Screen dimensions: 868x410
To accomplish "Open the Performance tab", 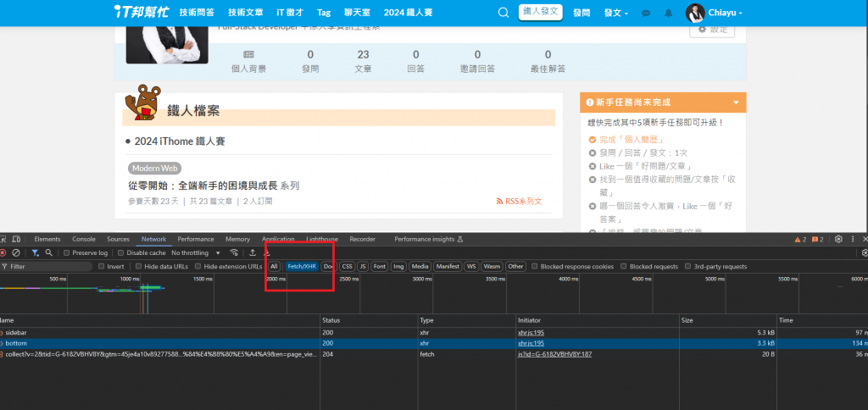I will pyautogui.click(x=196, y=239).
